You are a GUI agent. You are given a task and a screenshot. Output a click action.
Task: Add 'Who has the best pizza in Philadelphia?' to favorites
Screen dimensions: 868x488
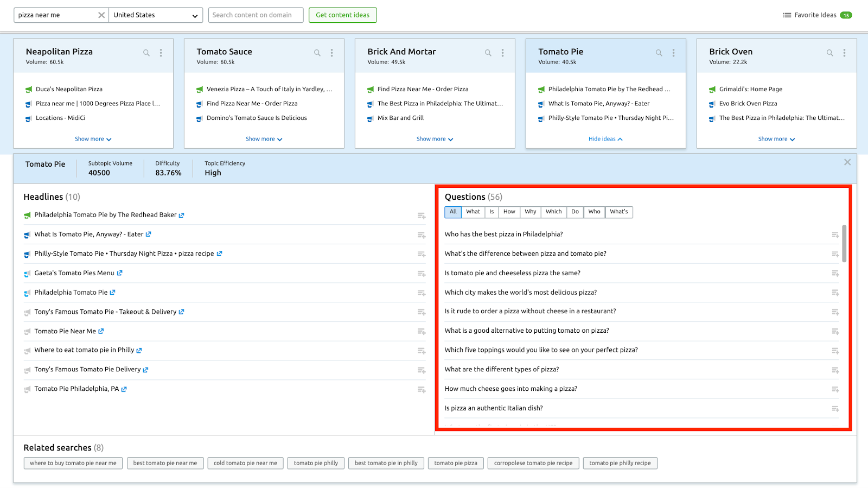point(835,235)
